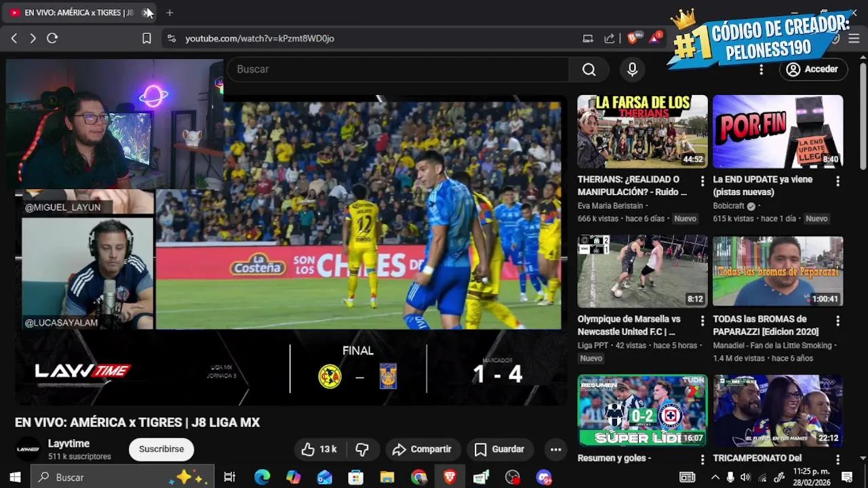Open options for TODAS las BROMAS video

point(837,321)
